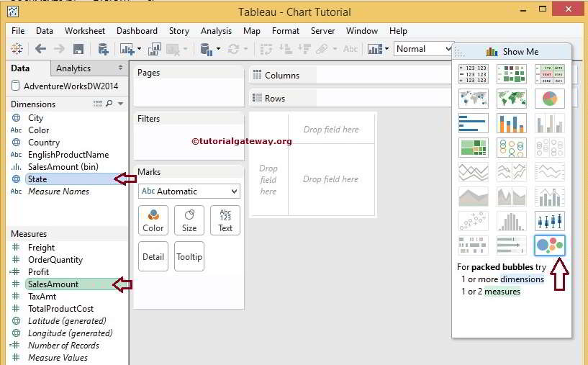Open the Automatic mark type dropdown
The image size is (588, 365).
[x=189, y=191]
